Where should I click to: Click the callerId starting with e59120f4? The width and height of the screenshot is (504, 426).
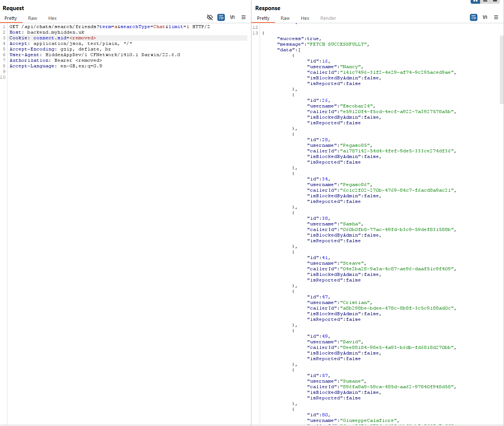coord(381,112)
